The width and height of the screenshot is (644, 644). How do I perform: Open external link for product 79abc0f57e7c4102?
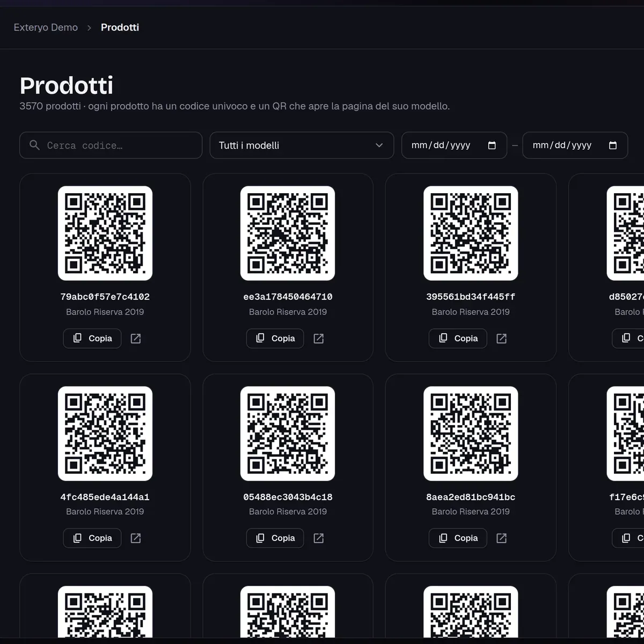[136, 339]
